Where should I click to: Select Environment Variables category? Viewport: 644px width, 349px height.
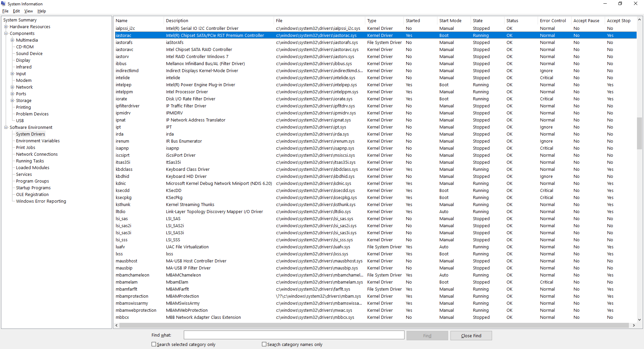(38, 141)
